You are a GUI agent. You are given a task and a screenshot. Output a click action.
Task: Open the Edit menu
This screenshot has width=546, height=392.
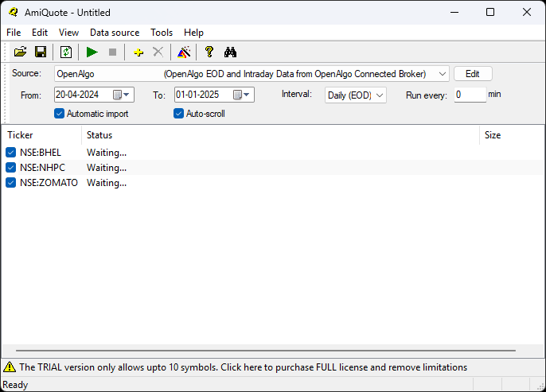click(40, 33)
